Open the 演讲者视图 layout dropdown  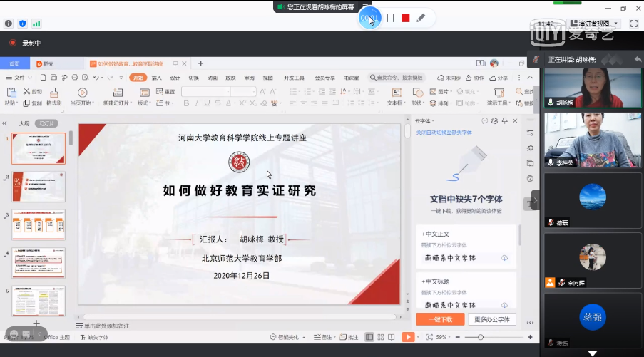pos(594,24)
